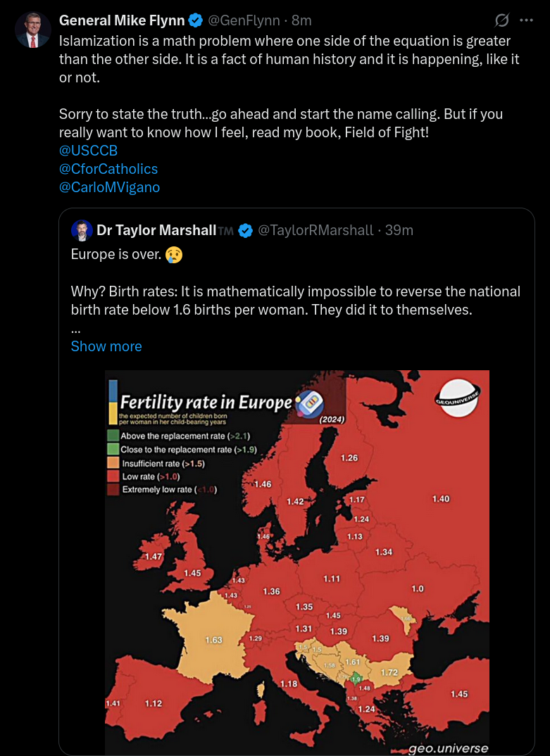The image size is (550, 756).
Task: Click the crying emoji after 'Europe is over.'
Action: (x=173, y=255)
